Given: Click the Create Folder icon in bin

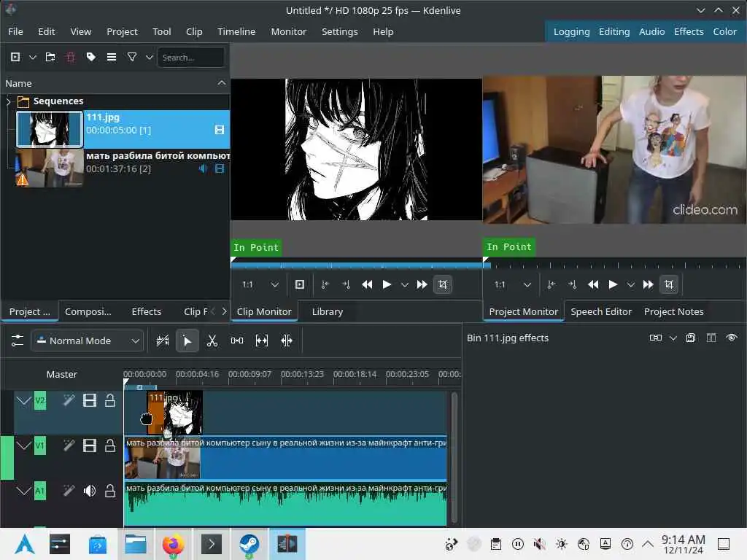Looking at the screenshot, I should (50, 57).
